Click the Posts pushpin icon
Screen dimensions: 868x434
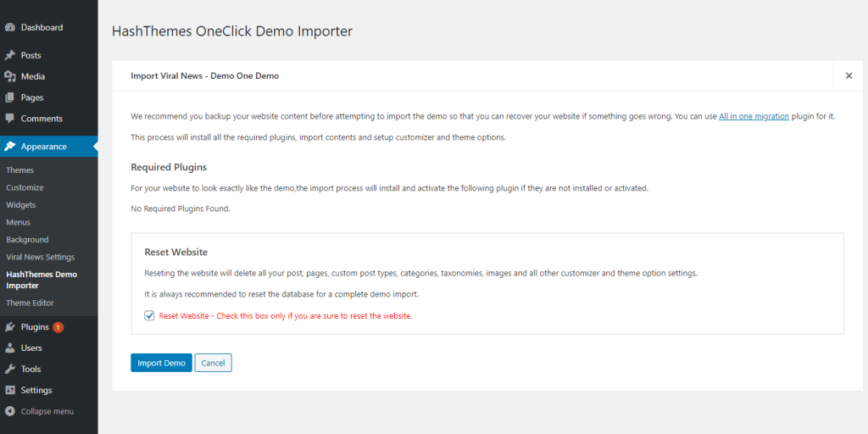click(10, 55)
